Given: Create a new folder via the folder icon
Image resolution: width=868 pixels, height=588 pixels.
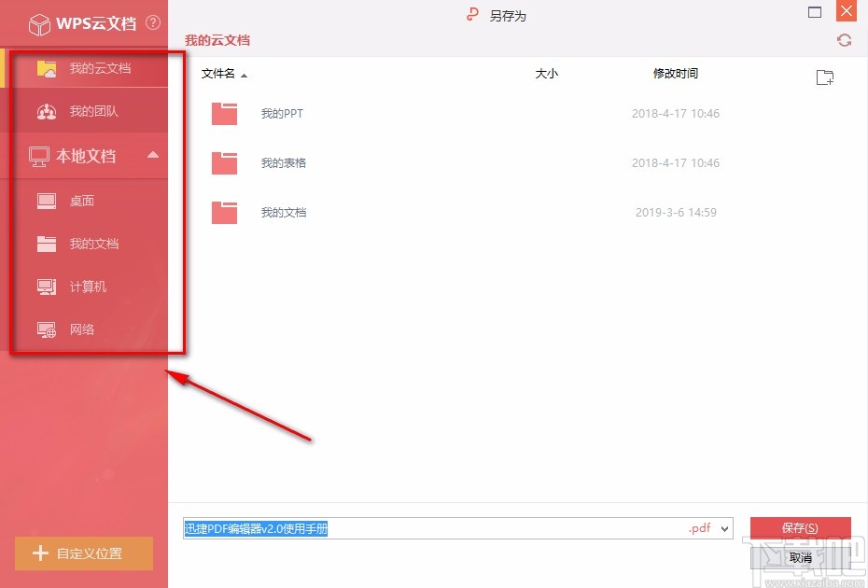Looking at the screenshot, I should pyautogui.click(x=824, y=77).
